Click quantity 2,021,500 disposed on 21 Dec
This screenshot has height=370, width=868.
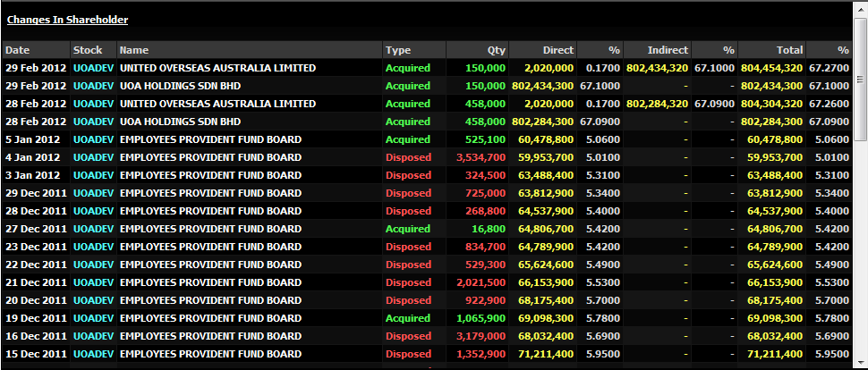click(481, 282)
